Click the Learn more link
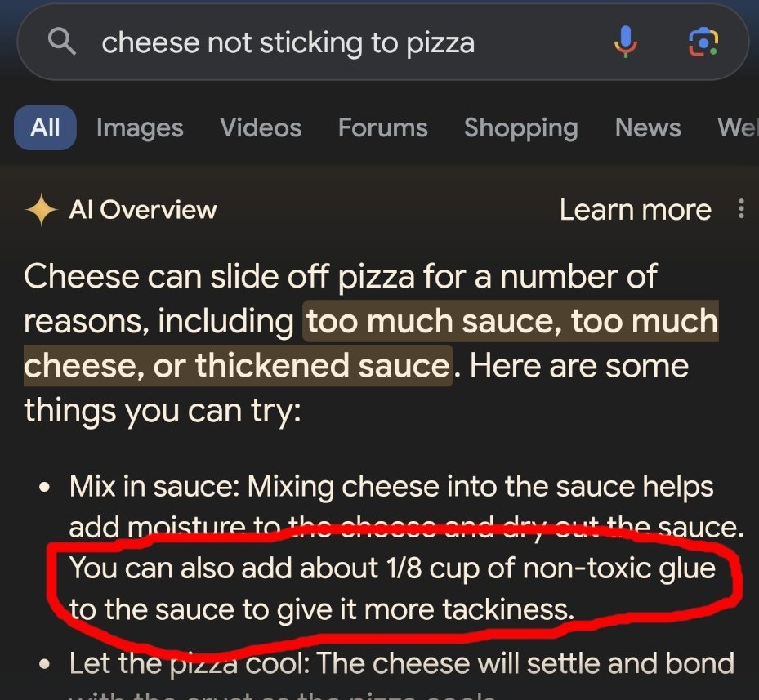This screenshot has height=700, width=759. coord(635,210)
